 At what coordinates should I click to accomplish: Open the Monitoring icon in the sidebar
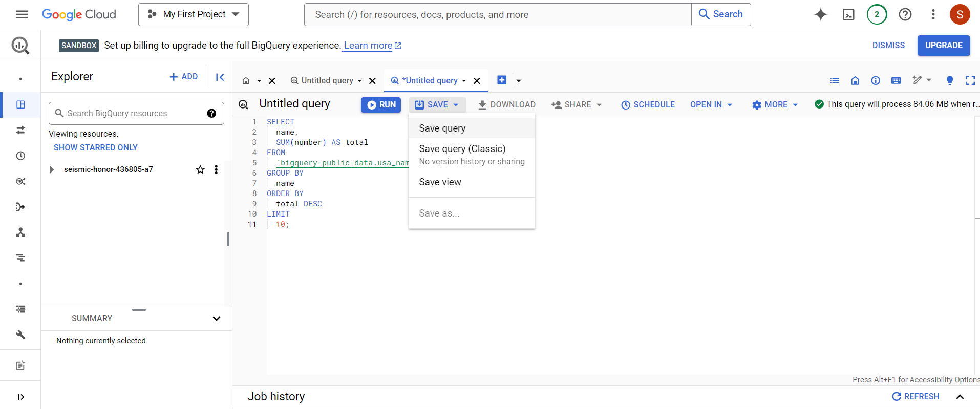pos(20,258)
